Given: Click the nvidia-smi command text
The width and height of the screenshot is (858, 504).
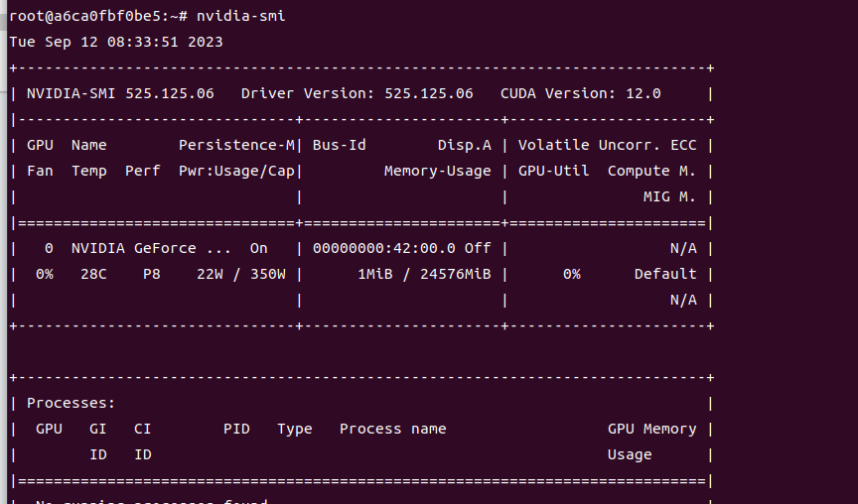Looking at the screenshot, I should tap(240, 16).
